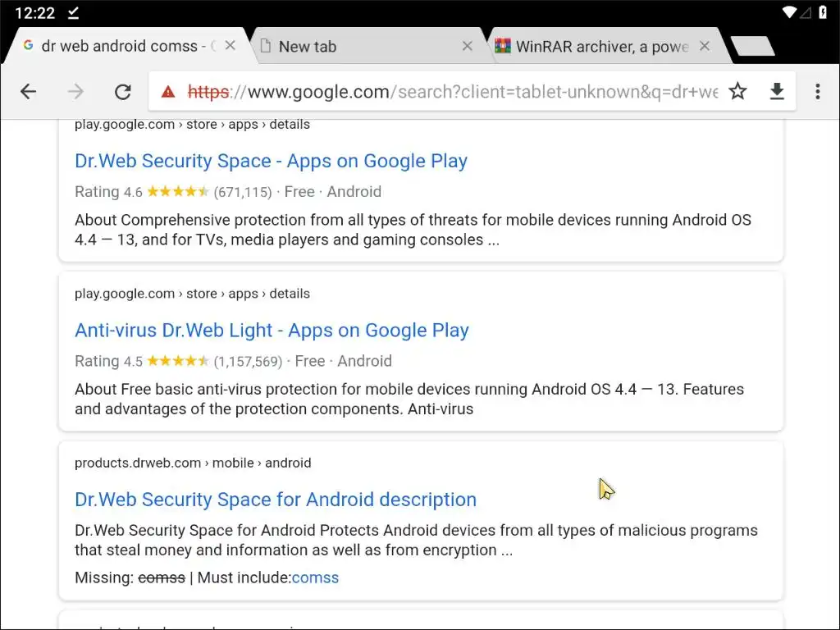Screen dimensions: 840x630
Task: Click the red security warning icon
Action: click(168, 92)
